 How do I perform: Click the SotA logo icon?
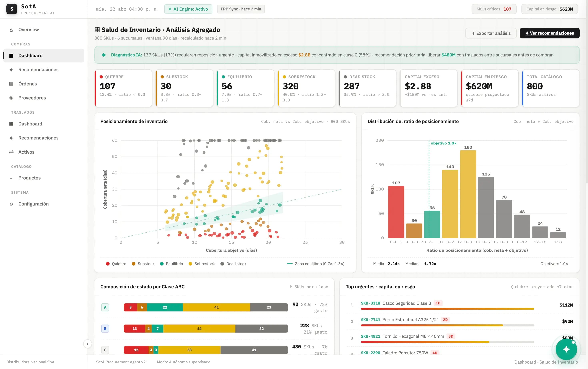(11, 9)
